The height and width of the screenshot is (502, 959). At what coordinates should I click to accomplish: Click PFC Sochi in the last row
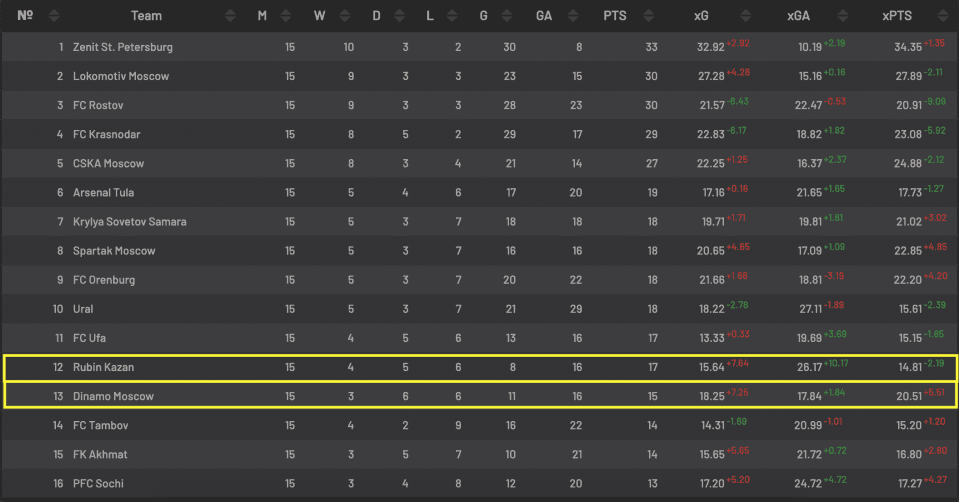tap(99, 484)
